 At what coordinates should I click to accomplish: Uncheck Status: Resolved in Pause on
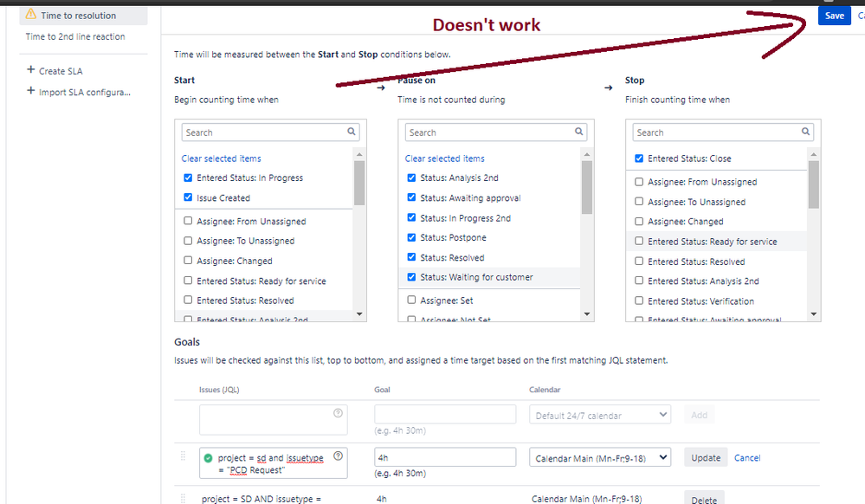click(x=411, y=257)
